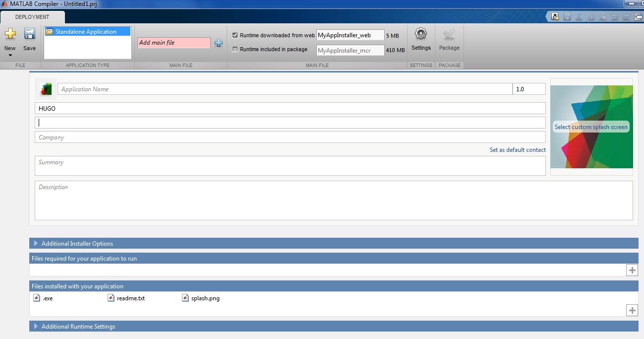Screen dimensions: 644x339
Task: Click the quick access Save icon
Action: click(x=567, y=16)
